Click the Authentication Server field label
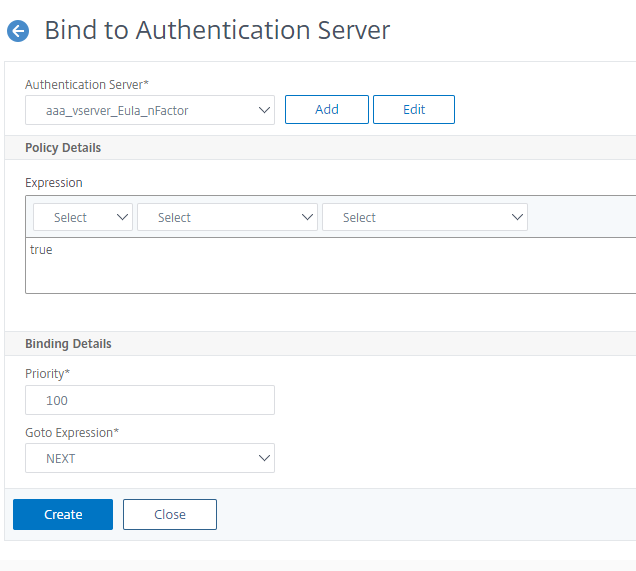This screenshot has height=571, width=636. [x=87, y=84]
